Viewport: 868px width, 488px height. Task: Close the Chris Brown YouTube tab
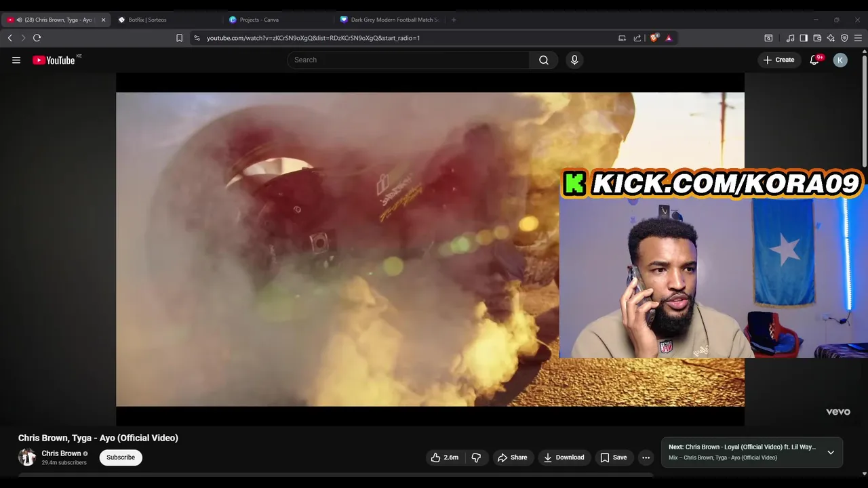104,20
